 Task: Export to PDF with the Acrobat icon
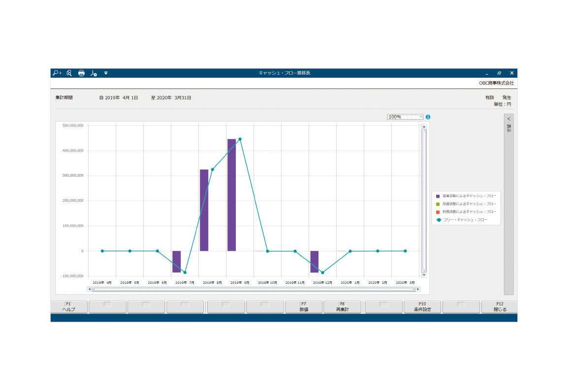click(x=94, y=73)
